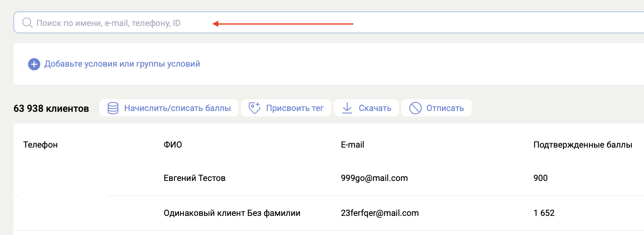Click email 999go@mail.com
Viewport: 644px width, 235px height.
[x=374, y=178]
